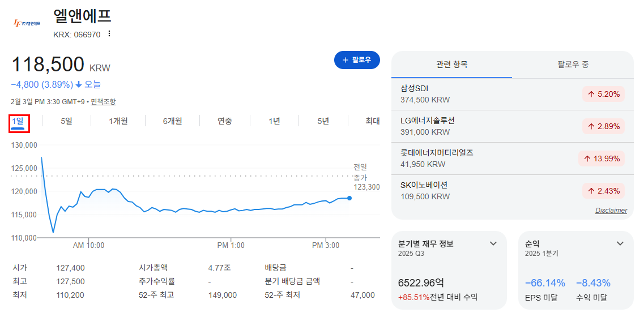Select the 최대 time range tab
The width and height of the screenshot is (644, 317).
click(373, 121)
